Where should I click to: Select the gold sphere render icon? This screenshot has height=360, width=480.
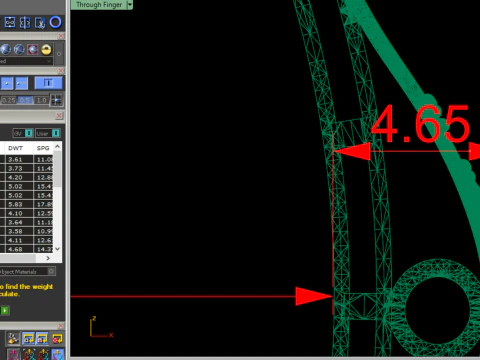46,49
